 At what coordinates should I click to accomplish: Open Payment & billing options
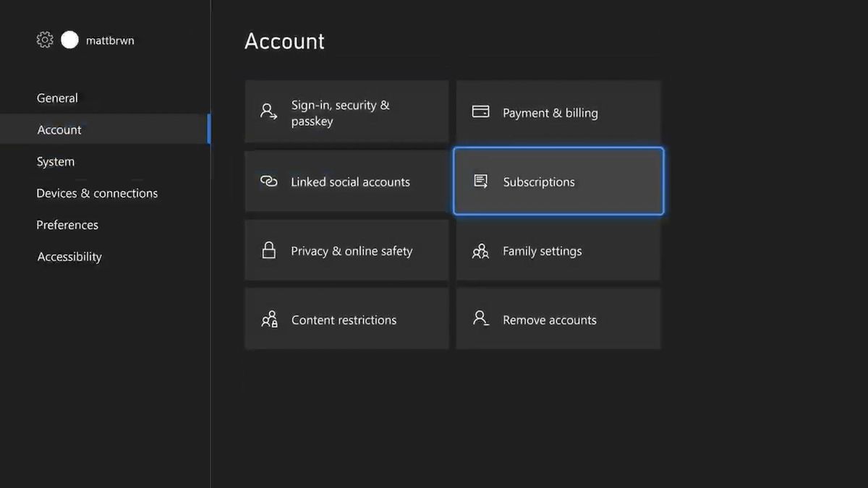(x=558, y=112)
